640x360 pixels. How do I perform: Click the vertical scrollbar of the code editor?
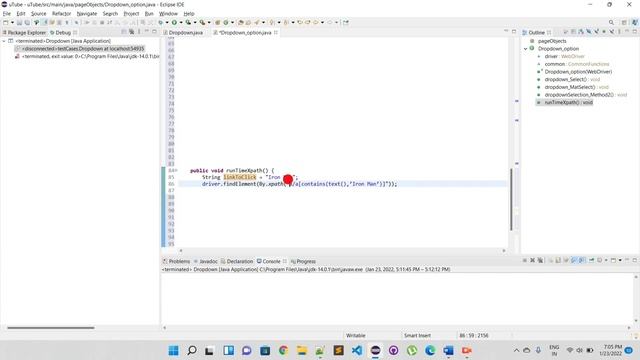point(511,199)
